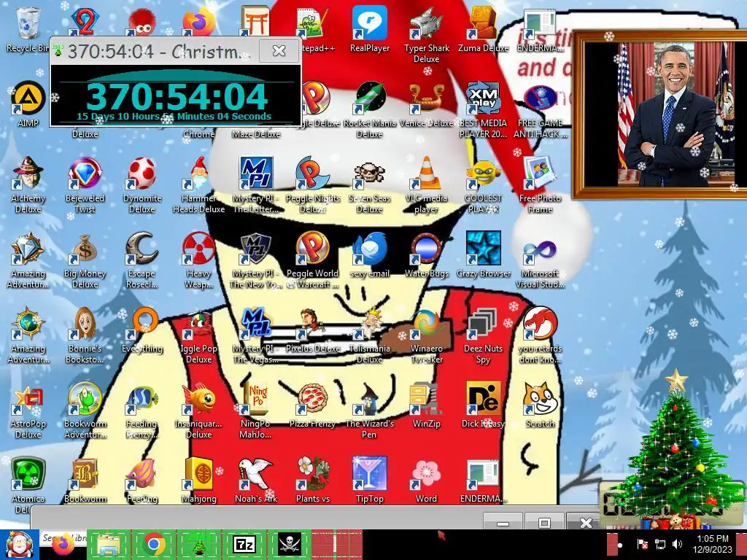
Task: Open the Bejeweled Twist shortcut
Action: click(85, 184)
